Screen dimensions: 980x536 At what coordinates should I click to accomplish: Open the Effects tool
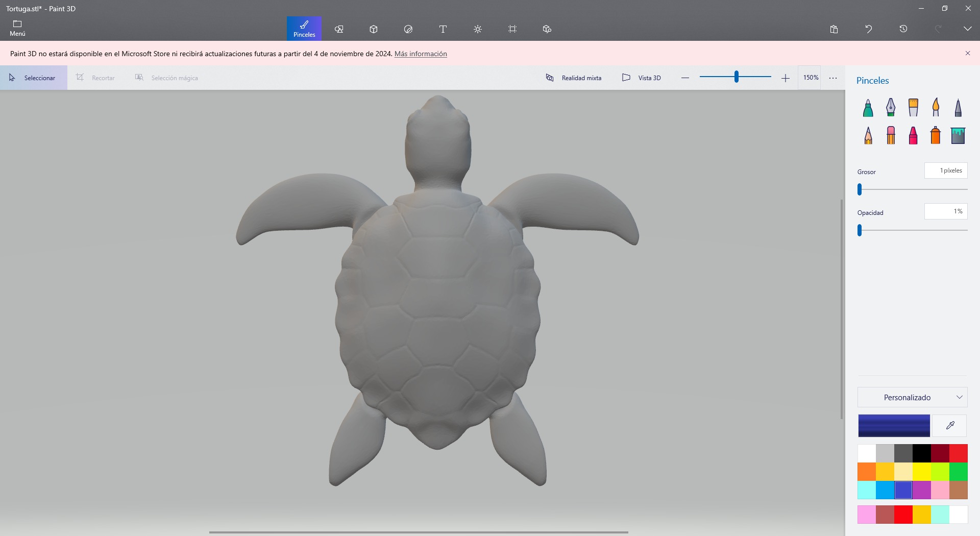(x=478, y=29)
